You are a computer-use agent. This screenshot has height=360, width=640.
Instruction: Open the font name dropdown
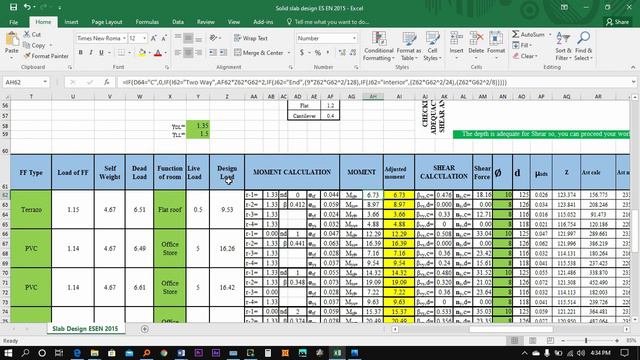point(124,38)
